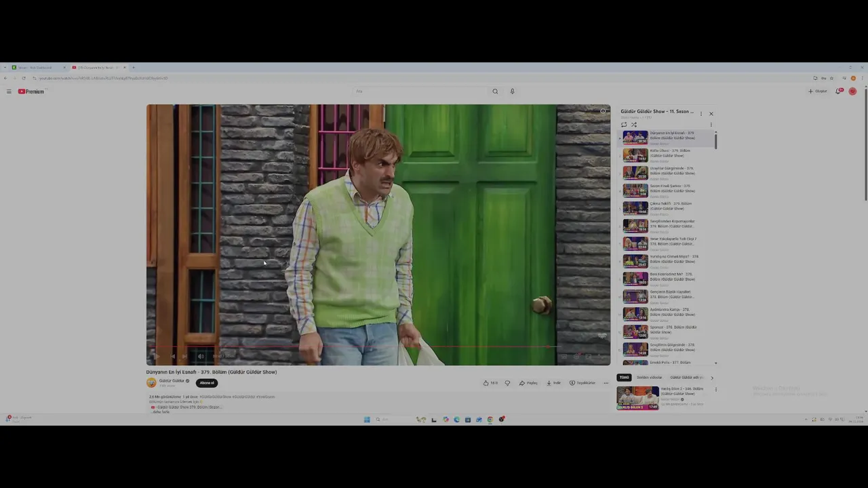Select Gençlerin Büyük Hayalleri entry

(x=667, y=296)
